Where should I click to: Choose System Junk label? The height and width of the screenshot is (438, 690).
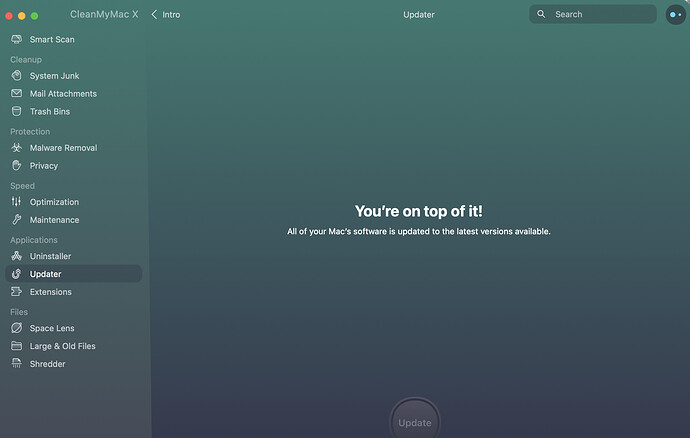pos(54,76)
